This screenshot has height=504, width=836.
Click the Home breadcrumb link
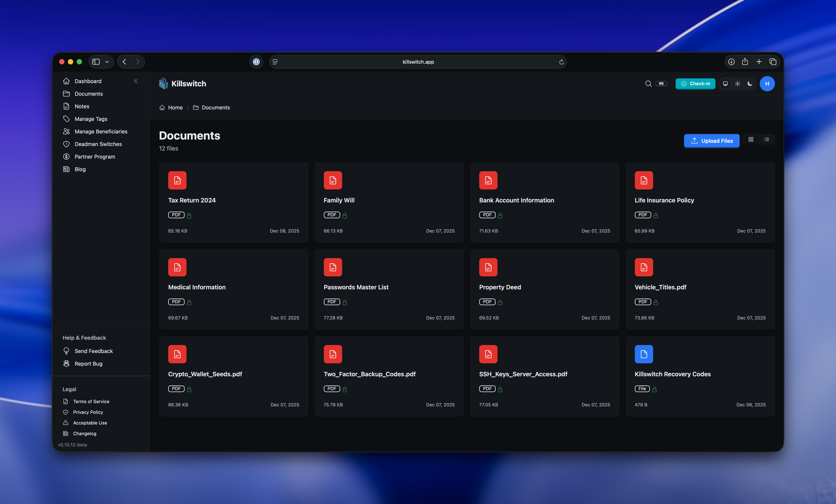click(175, 108)
